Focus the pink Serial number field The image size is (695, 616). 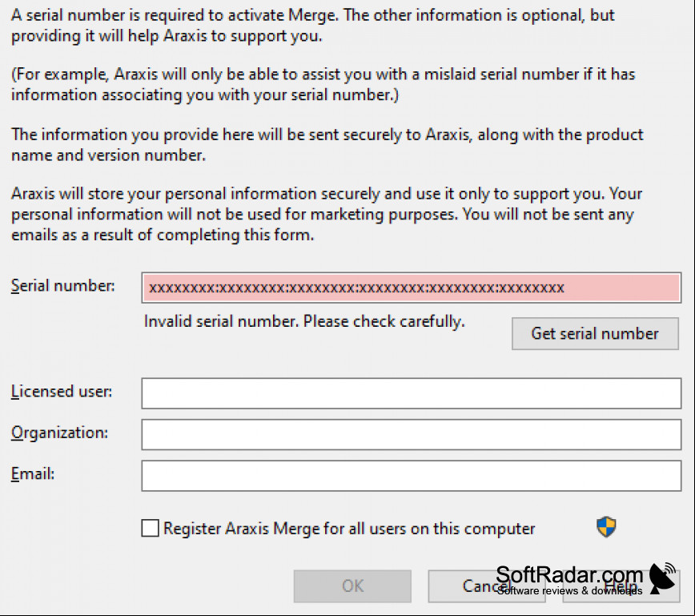pos(412,288)
